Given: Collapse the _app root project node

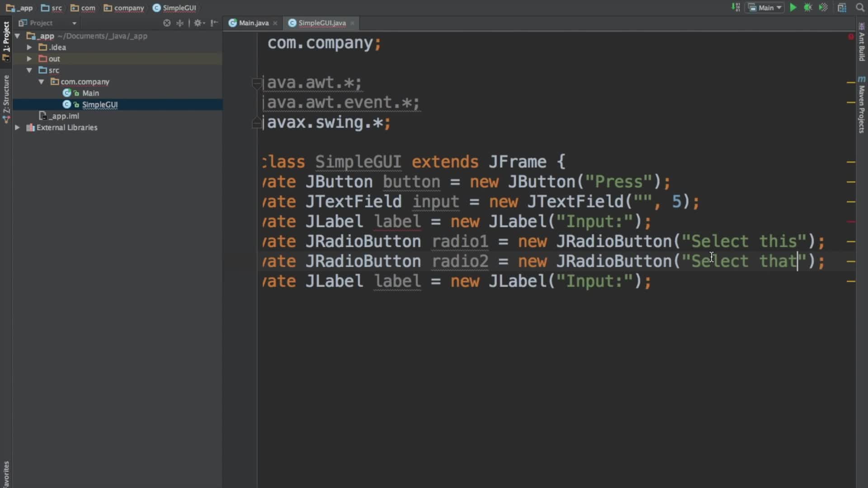Looking at the screenshot, I should [x=17, y=36].
